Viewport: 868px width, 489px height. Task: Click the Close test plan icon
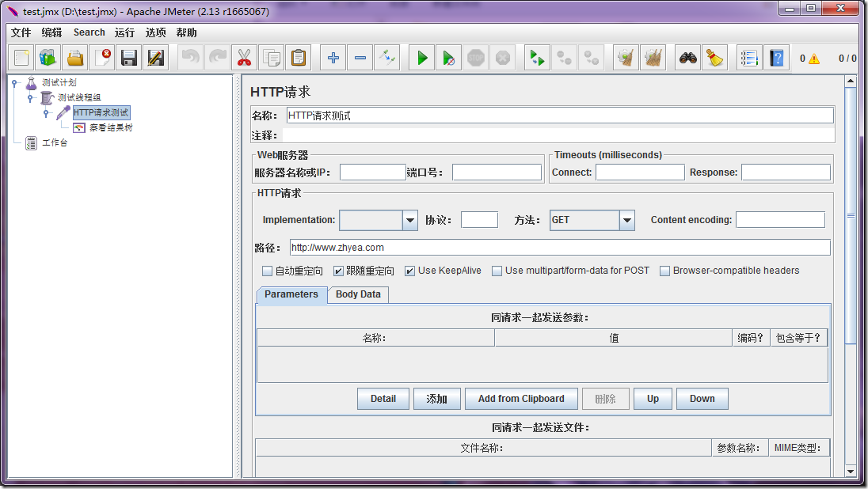pos(102,58)
